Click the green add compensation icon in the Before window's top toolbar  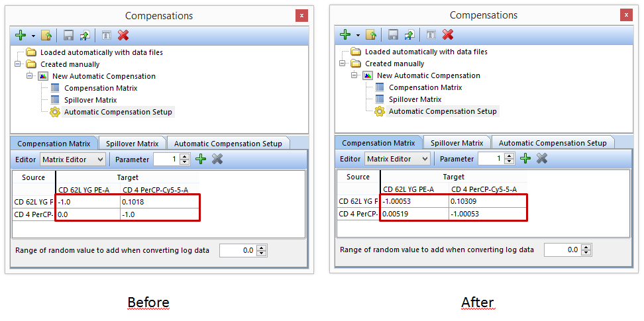20,35
